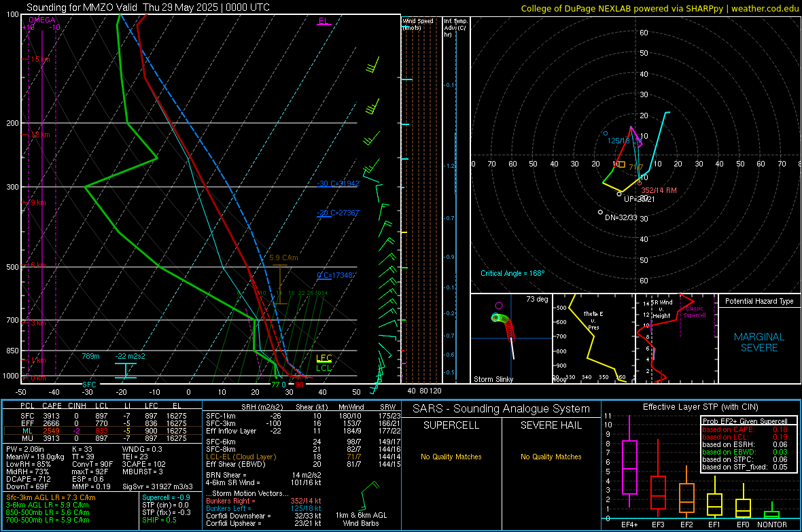Click 'No Quality Matches' under SEVERE HAIL
The width and height of the screenshot is (802, 532).
(x=551, y=457)
